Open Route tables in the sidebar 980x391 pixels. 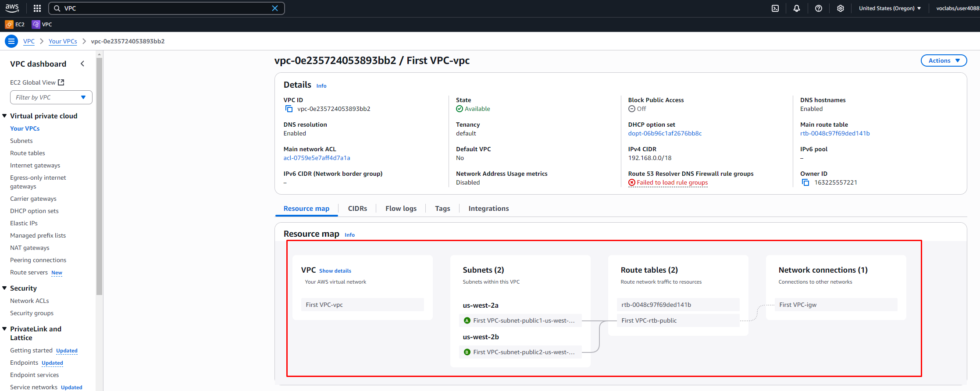28,153
